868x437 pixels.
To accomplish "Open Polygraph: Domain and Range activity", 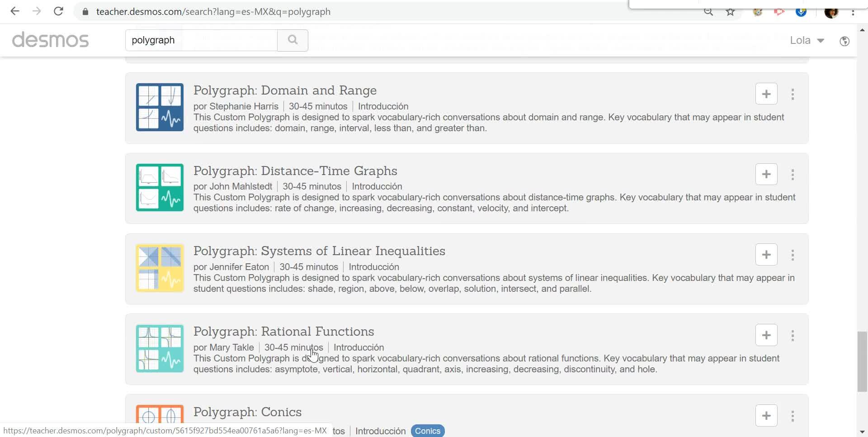I will click(285, 90).
